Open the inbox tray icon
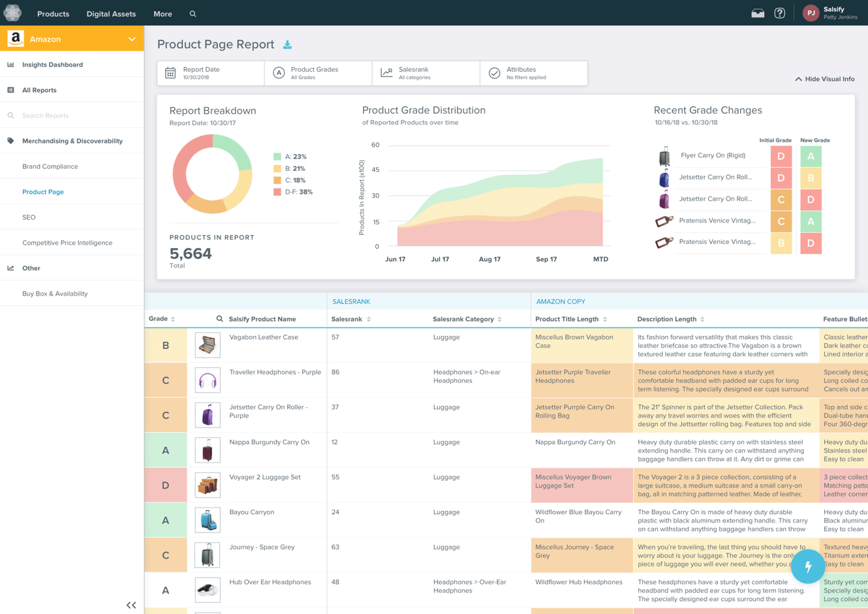The height and width of the screenshot is (614, 868). point(758,13)
